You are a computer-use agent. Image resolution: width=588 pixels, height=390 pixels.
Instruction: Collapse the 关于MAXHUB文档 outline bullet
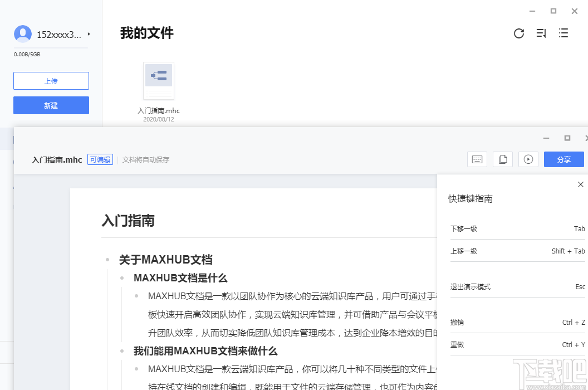[x=107, y=259]
